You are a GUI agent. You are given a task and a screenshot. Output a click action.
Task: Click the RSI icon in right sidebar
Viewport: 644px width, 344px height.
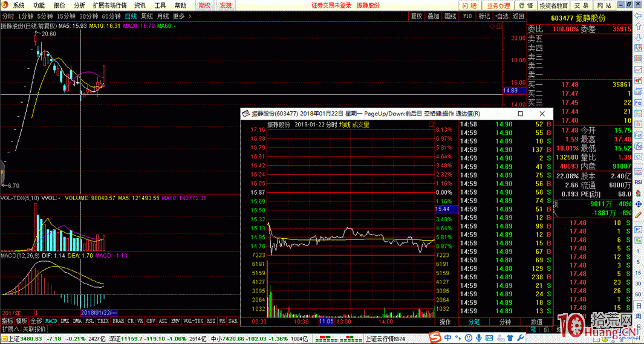point(638,182)
